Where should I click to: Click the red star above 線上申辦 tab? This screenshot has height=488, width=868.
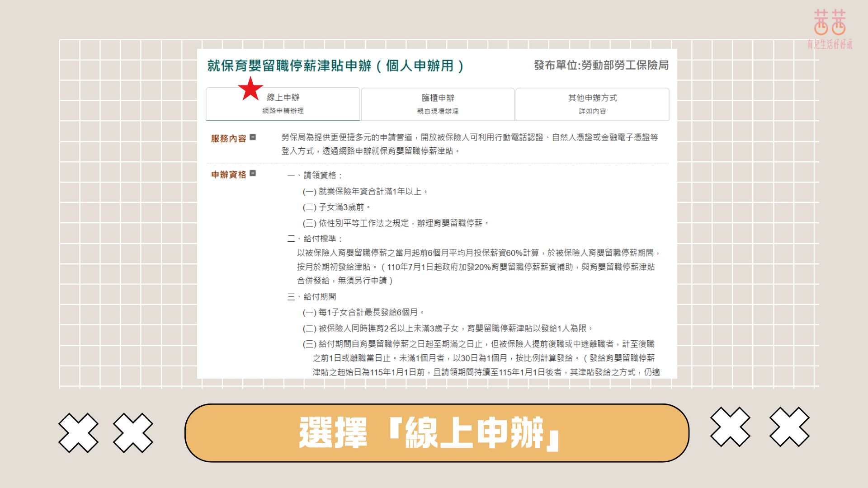[251, 89]
